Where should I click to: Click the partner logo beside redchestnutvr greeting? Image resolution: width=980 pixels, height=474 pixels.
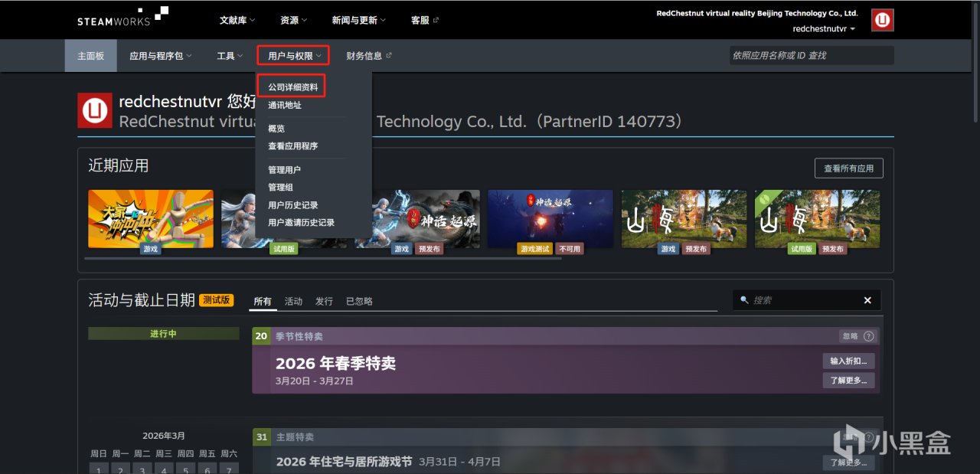point(95,110)
